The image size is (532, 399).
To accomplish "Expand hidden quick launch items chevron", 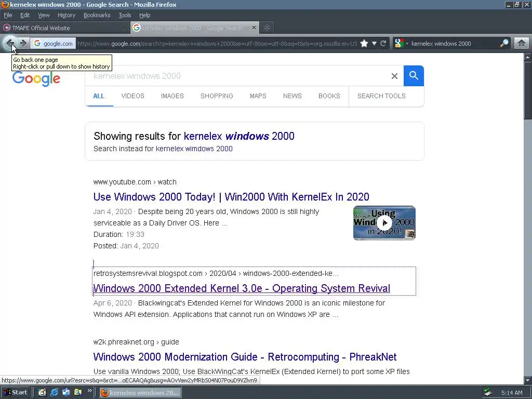I will [x=89, y=391].
